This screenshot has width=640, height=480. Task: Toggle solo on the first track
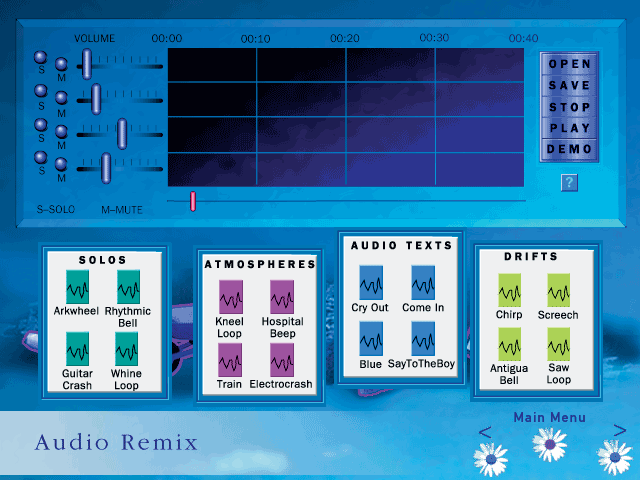coord(41,58)
